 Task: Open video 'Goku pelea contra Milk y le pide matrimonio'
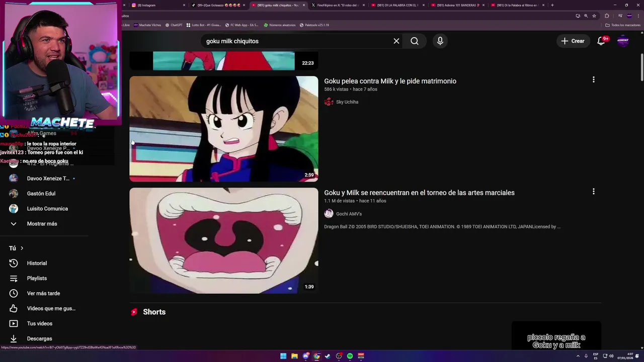[x=390, y=81]
